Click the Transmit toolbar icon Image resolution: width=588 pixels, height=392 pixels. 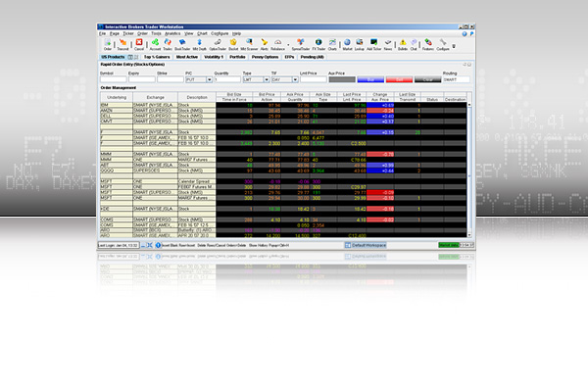[x=122, y=44]
